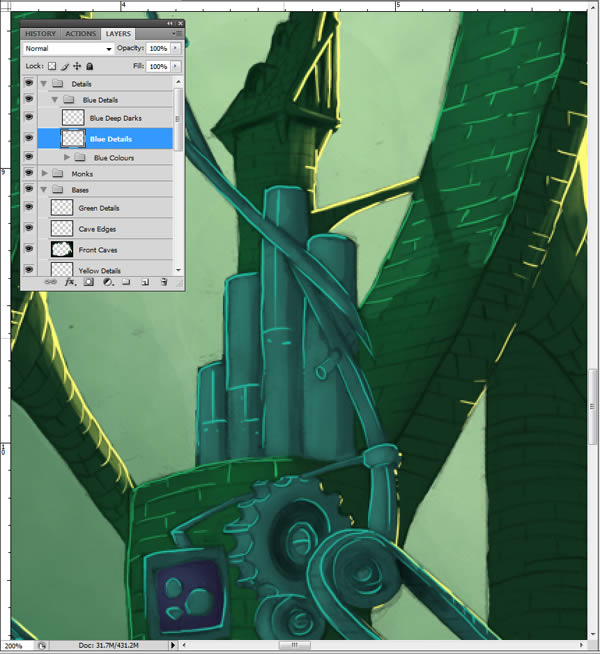Screen dimensions: 600x654
Task: Collapse panel to icons with double arrows
Action: coord(170,23)
